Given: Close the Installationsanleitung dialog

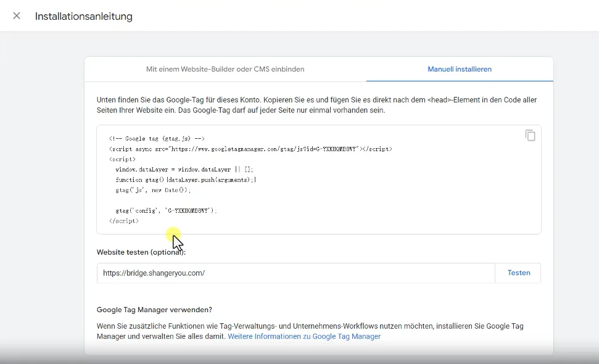Looking at the screenshot, I should pyautogui.click(x=17, y=16).
